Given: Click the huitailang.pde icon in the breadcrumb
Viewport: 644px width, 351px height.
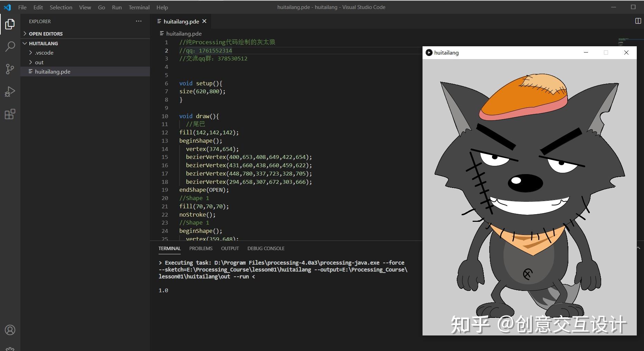Looking at the screenshot, I should tap(162, 33).
